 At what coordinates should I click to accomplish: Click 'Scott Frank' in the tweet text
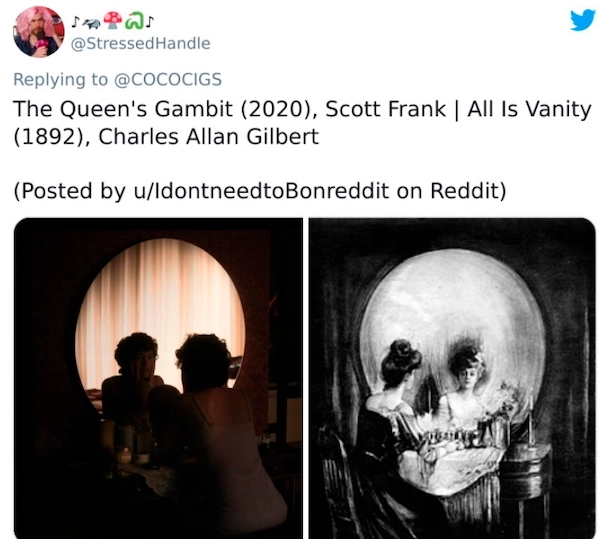tap(385, 109)
